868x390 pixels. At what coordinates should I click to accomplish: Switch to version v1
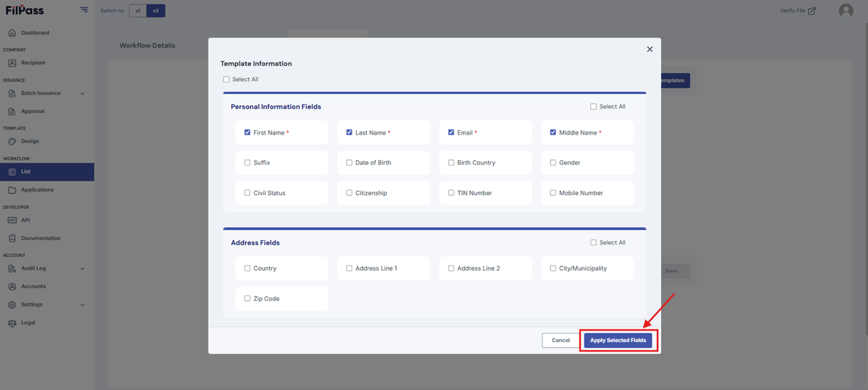click(138, 11)
